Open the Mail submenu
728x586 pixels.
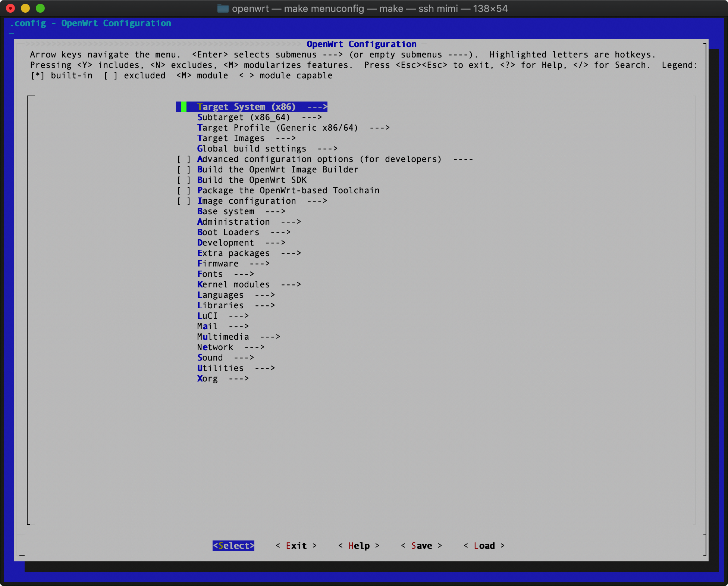[223, 326]
